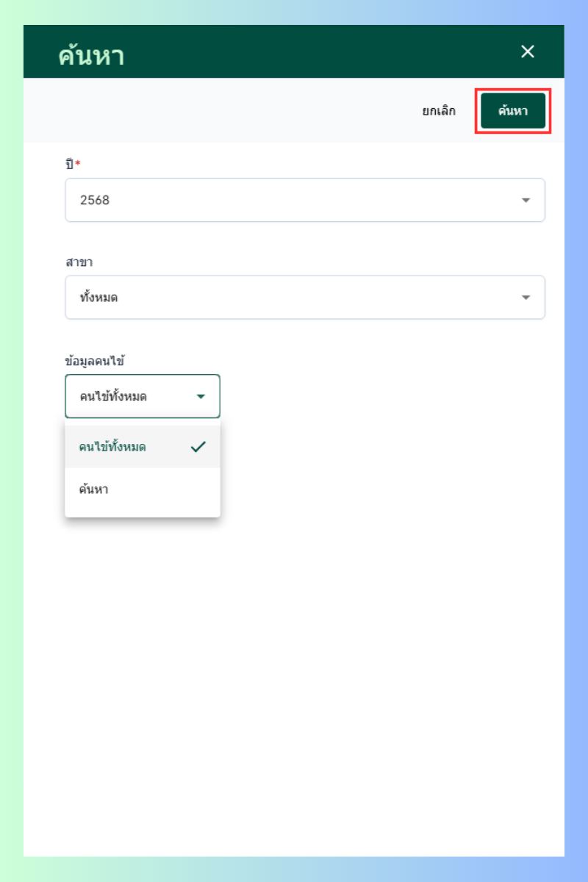Click the ทั้งหมด value in the สาขา field
Image resolution: width=588 pixels, height=882 pixels.
[99, 297]
